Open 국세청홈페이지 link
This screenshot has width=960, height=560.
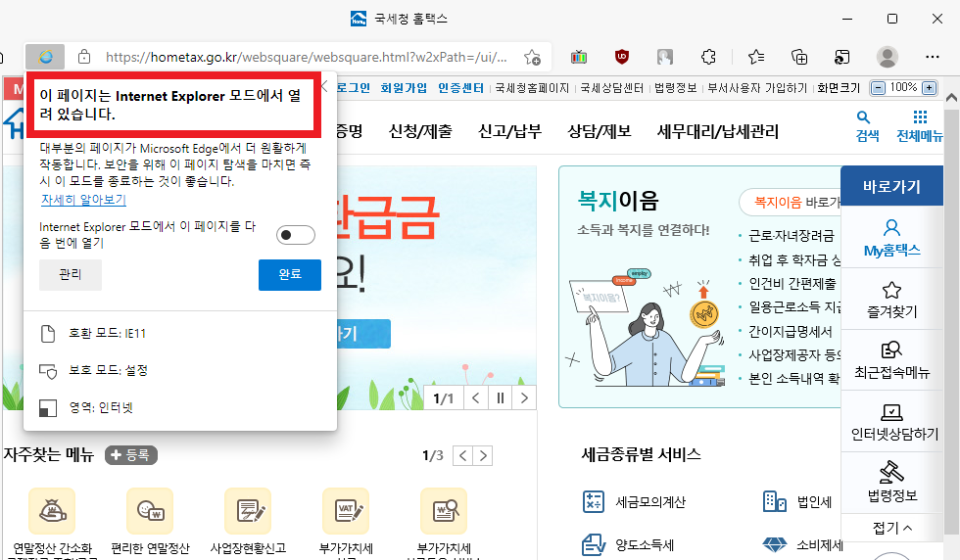click(x=532, y=87)
